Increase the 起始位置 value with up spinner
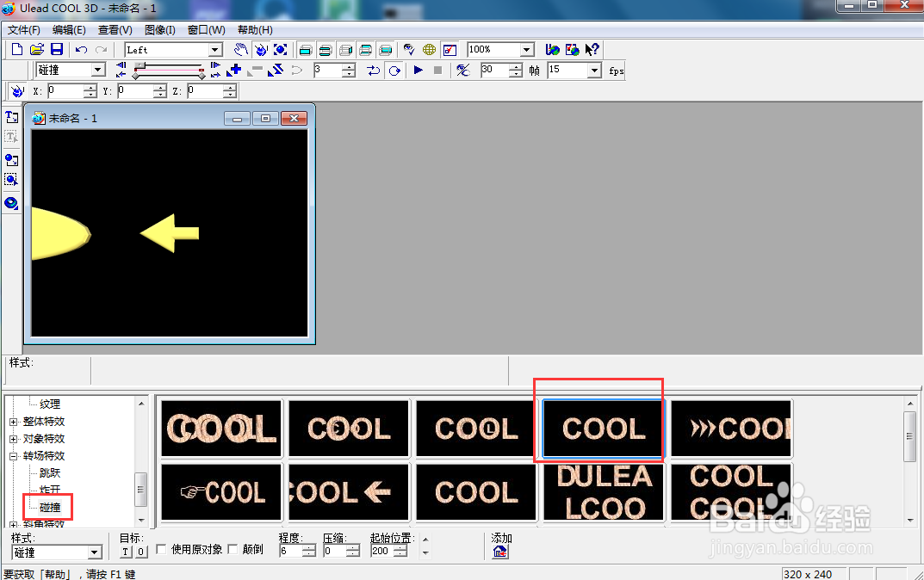The image size is (924, 580). tap(400, 547)
